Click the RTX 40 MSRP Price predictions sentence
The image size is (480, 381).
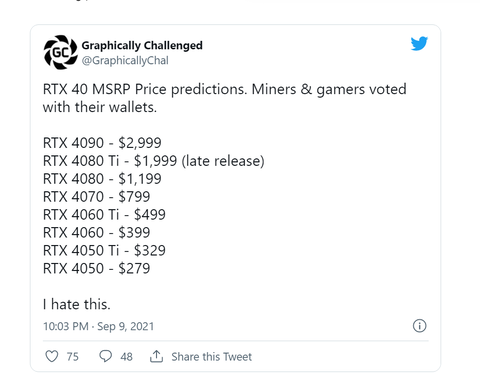[x=225, y=98]
